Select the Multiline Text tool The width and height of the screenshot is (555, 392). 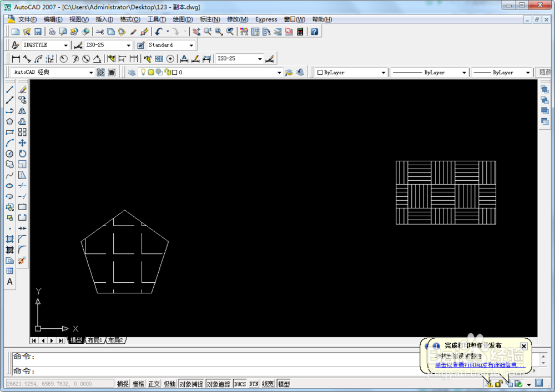pos(9,282)
